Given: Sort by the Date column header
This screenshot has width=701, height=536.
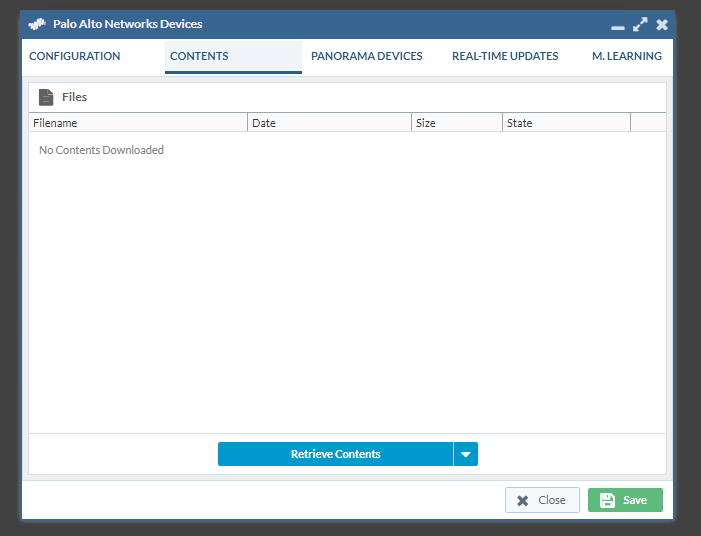Looking at the screenshot, I should point(329,123).
